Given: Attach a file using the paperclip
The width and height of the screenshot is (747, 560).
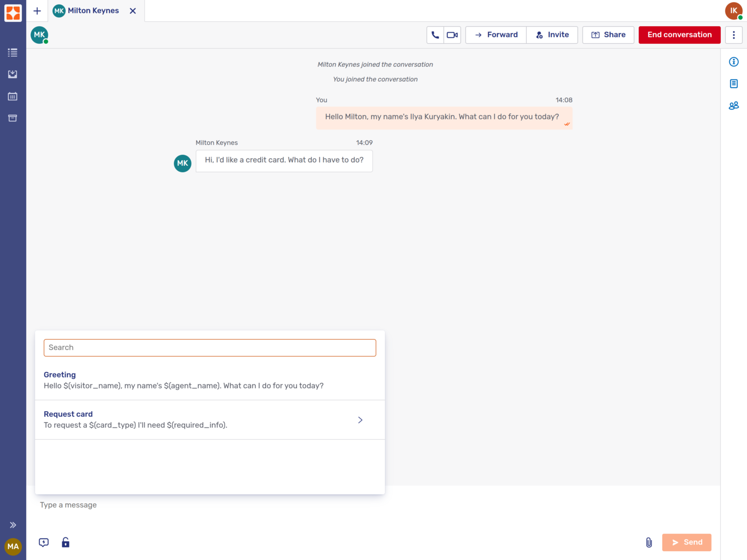Looking at the screenshot, I should point(649,542).
